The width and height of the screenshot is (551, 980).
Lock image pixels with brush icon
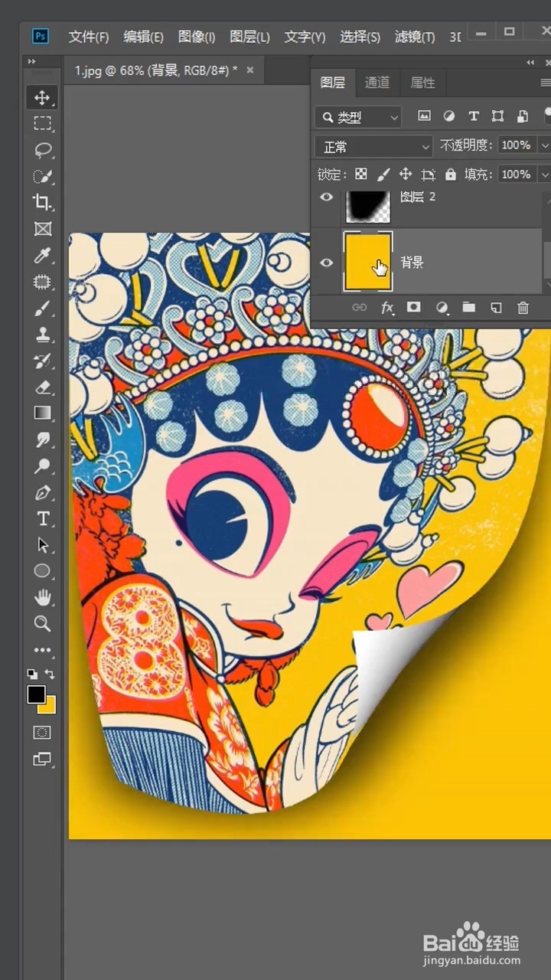(383, 174)
